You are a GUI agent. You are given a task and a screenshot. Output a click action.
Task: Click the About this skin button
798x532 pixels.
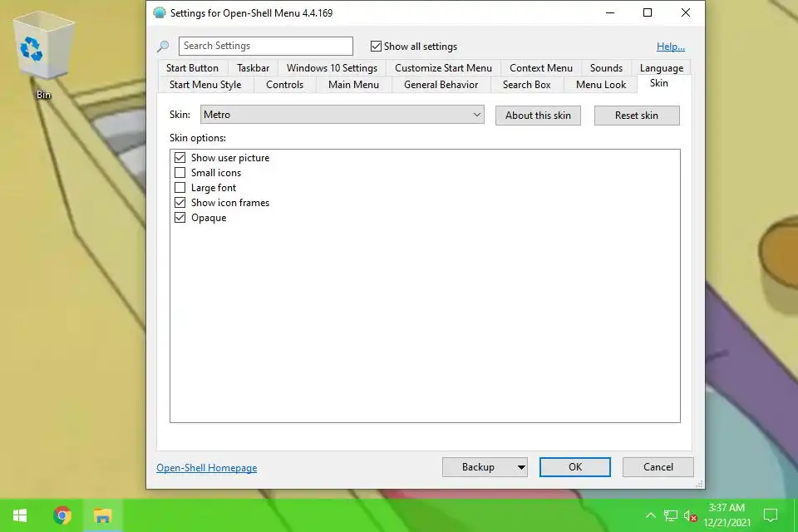click(x=538, y=115)
